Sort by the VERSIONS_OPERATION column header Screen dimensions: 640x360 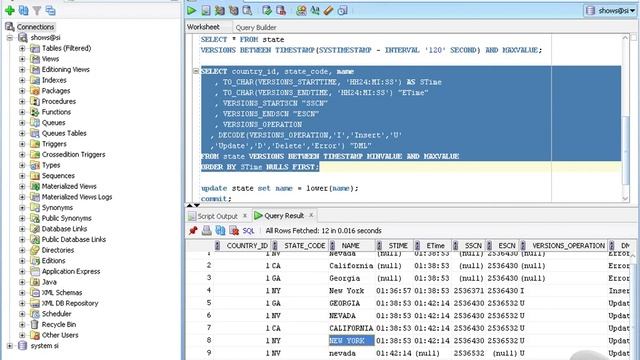(565, 245)
